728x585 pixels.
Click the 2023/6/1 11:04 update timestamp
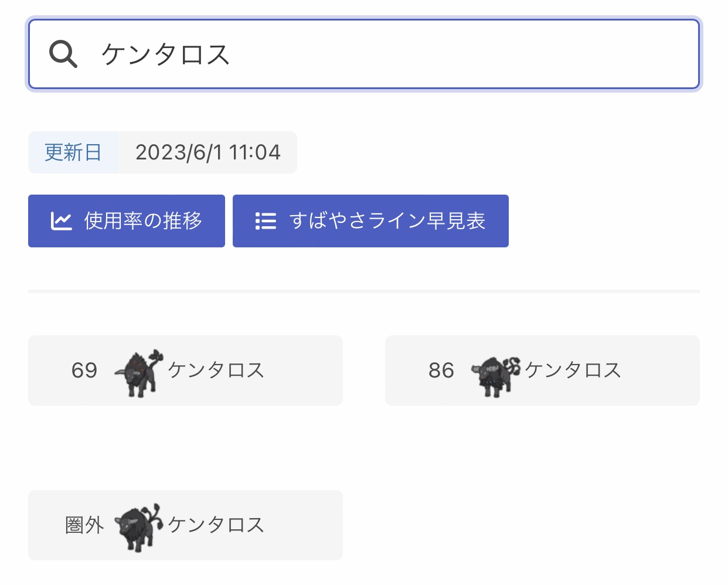(x=208, y=152)
